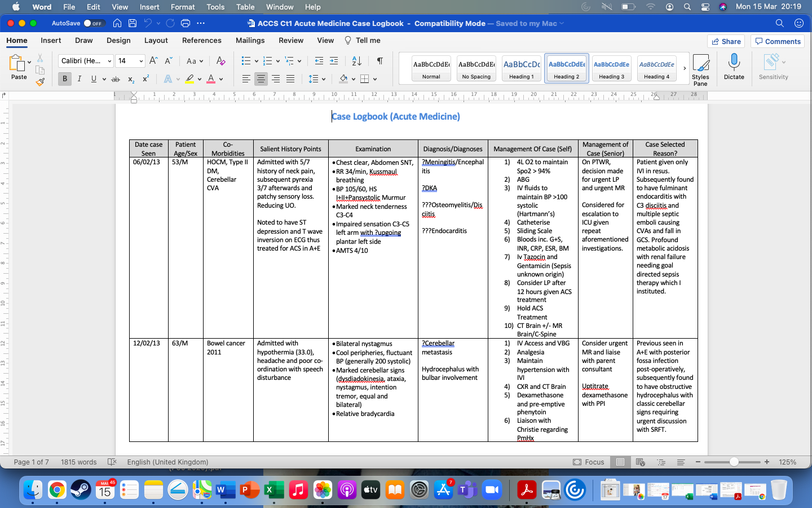Open bullets list dropdown arrow
Image resolution: width=812 pixels, height=508 pixels.
(257, 61)
